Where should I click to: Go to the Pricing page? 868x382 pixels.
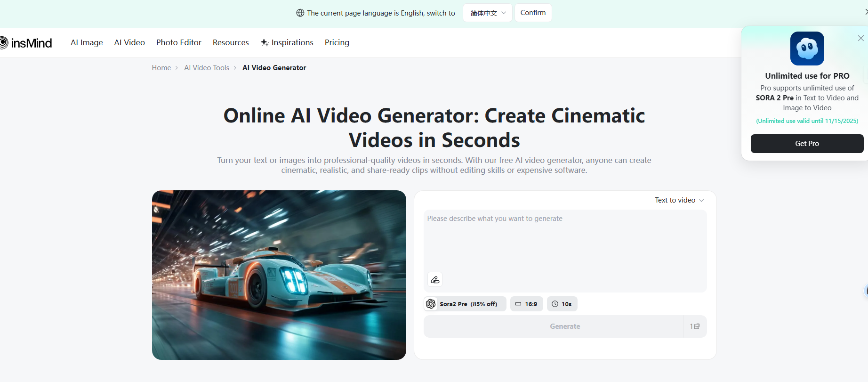tap(337, 42)
